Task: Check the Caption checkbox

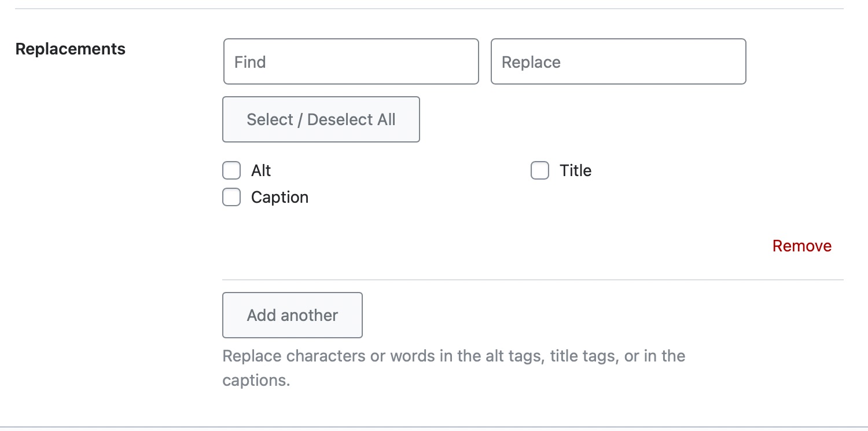Action: tap(231, 197)
